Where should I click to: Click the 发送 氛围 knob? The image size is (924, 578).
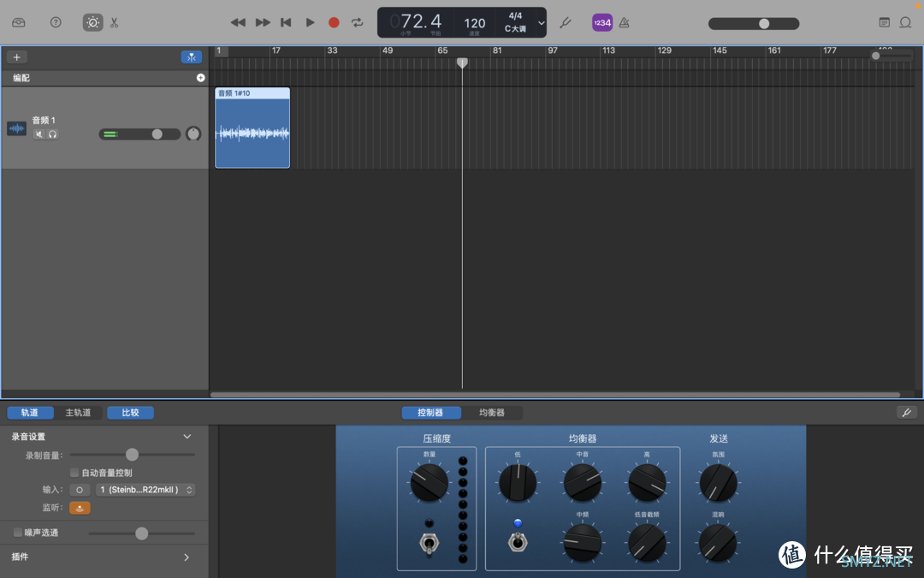(718, 482)
